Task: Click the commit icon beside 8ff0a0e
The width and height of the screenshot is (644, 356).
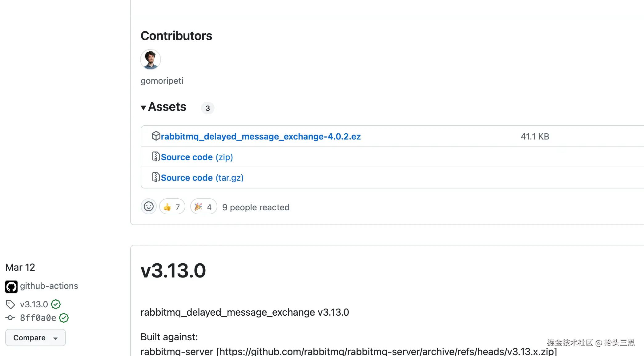Action: pos(10,318)
